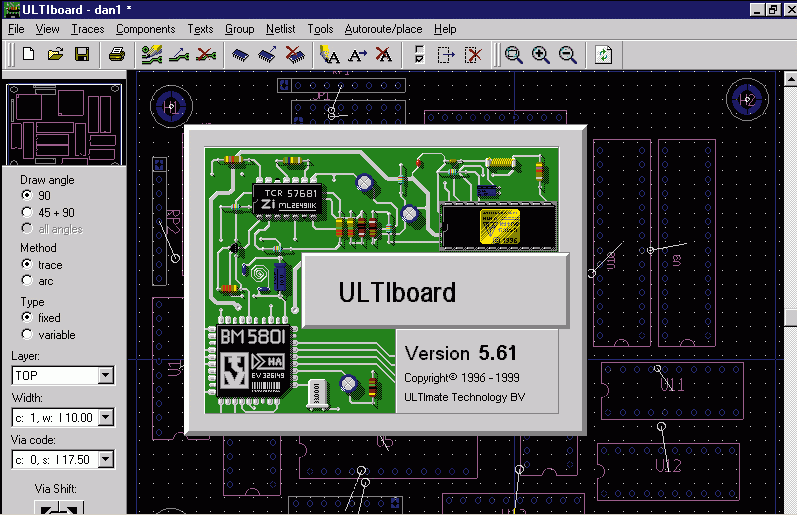Open the Help menu
Viewport: 797px width, 515px height.
pos(445,29)
